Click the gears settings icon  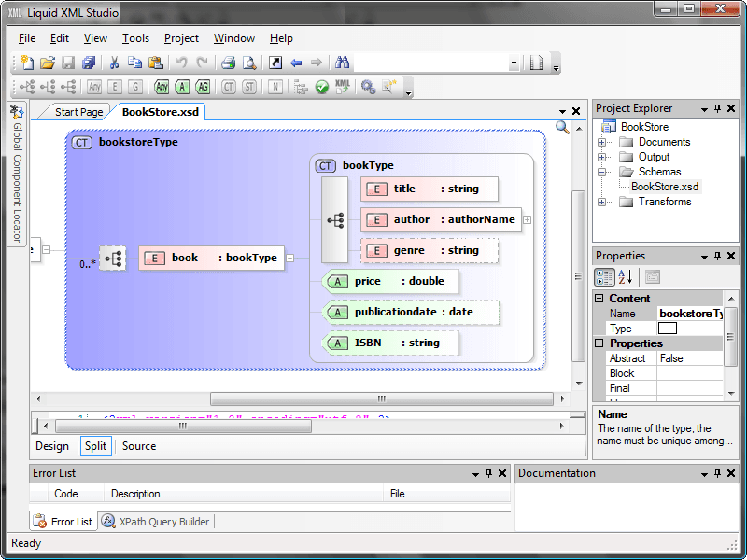click(368, 87)
